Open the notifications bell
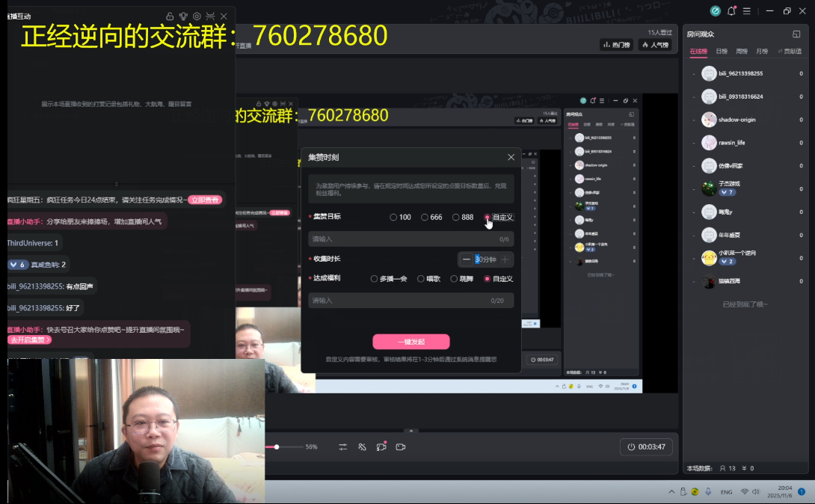The image size is (815, 504). [x=731, y=11]
